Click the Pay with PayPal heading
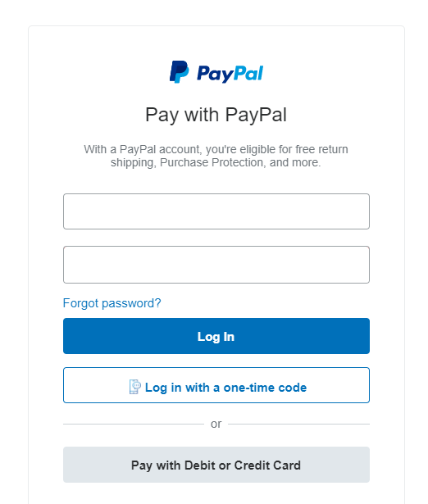The width and height of the screenshot is (428, 504). click(x=216, y=115)
